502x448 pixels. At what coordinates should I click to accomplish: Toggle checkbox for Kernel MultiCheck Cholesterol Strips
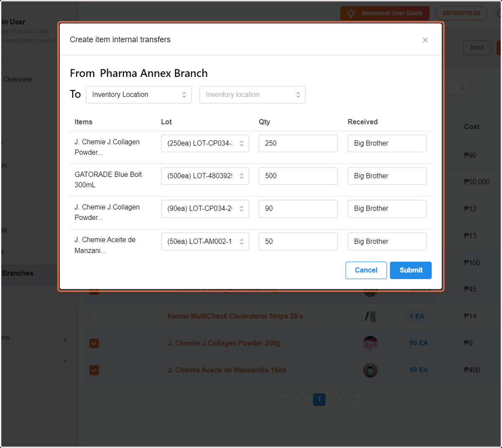tap(94, 316)
